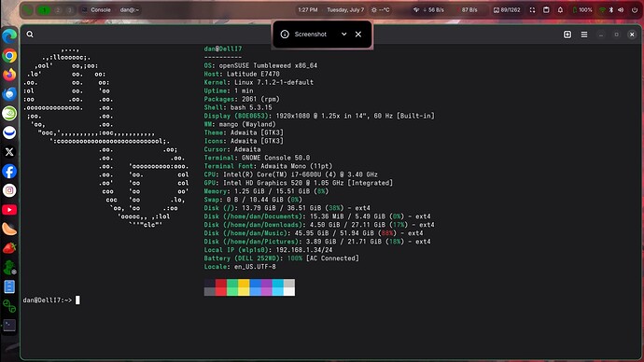
Task: Click the 'Packages: 2061 (rpm)' line
Action: click(x=242, y=99)
